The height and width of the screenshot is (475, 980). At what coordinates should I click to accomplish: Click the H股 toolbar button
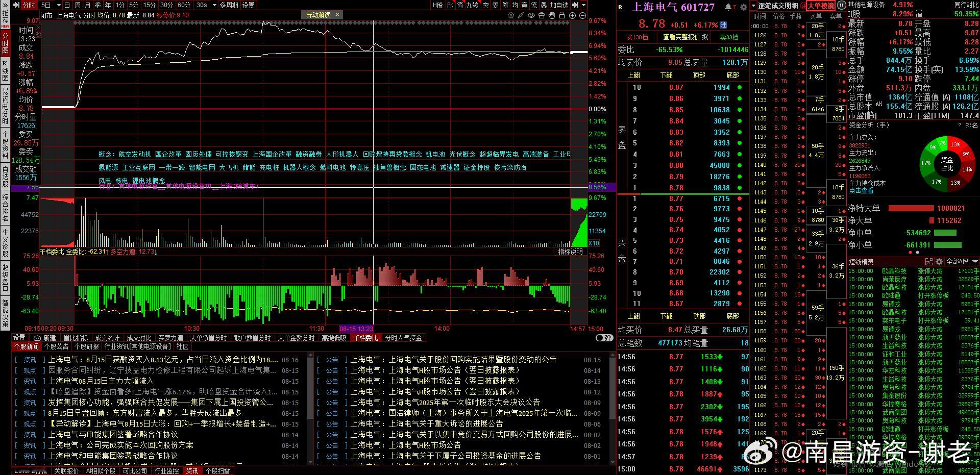437,5
